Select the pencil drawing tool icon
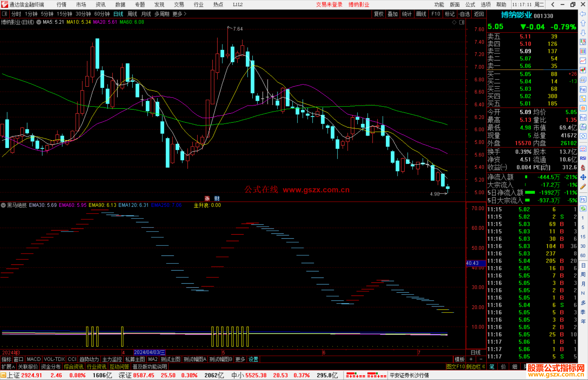The height and width of the screenshot is (380, 588). tap(583, 187)
